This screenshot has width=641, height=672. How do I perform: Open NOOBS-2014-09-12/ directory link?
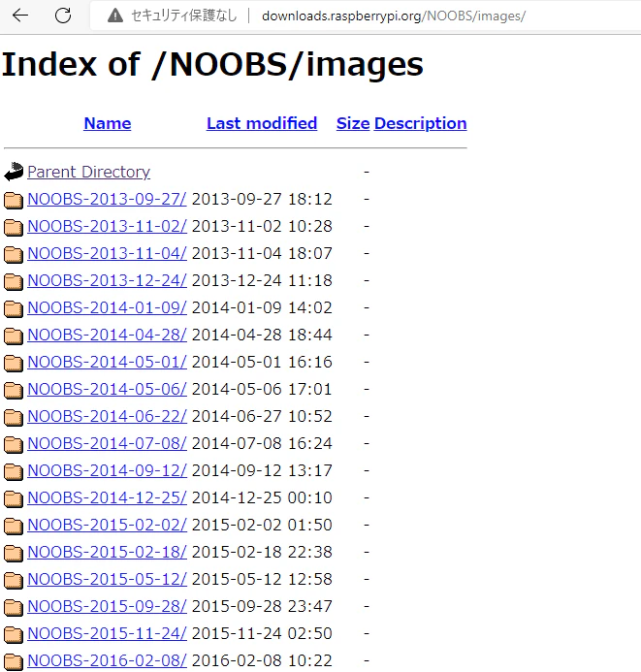click(x=107, y=470)
